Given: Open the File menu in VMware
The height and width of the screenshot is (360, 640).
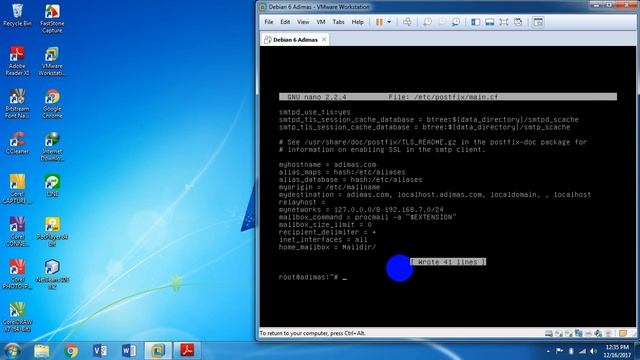Looking at the screenshot, I should tap(269, 22).
